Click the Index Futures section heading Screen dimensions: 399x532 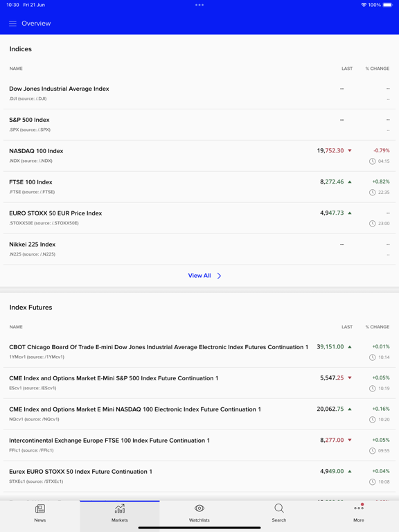click(31, 308)
